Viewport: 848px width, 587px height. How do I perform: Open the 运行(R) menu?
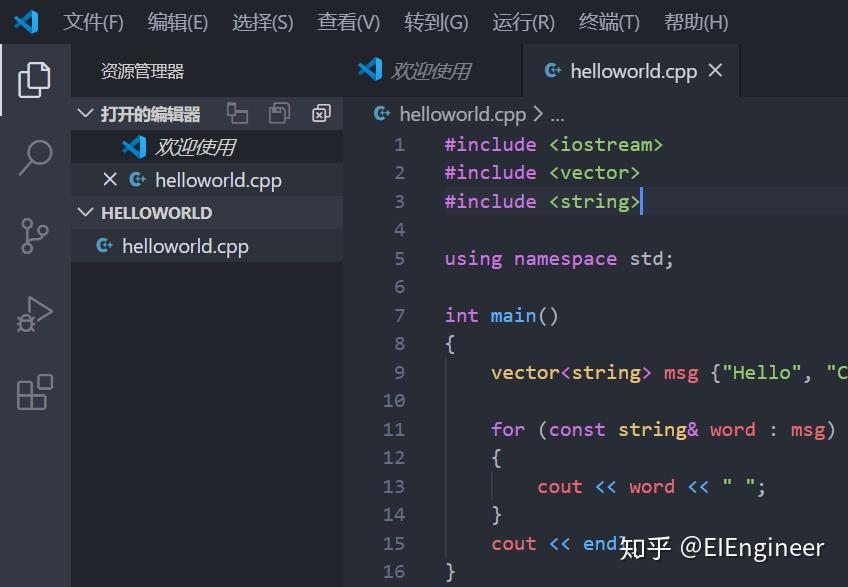[x=522, y=21]
